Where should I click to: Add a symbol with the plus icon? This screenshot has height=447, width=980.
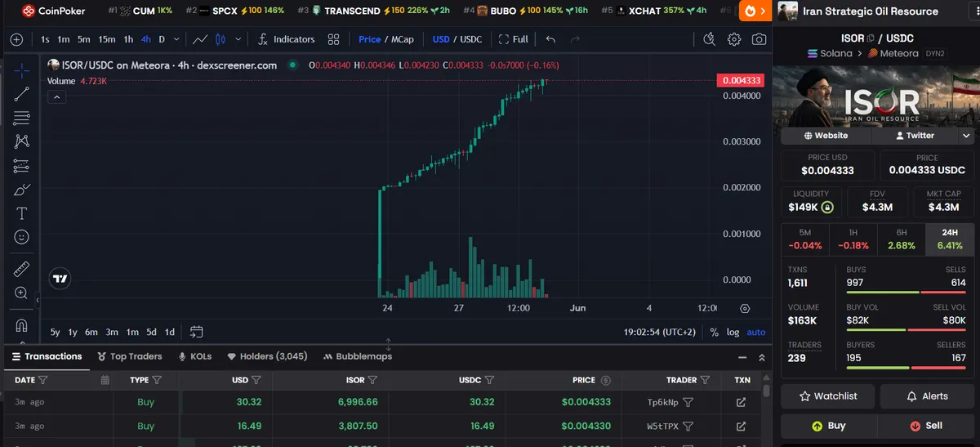click(16, 39)
